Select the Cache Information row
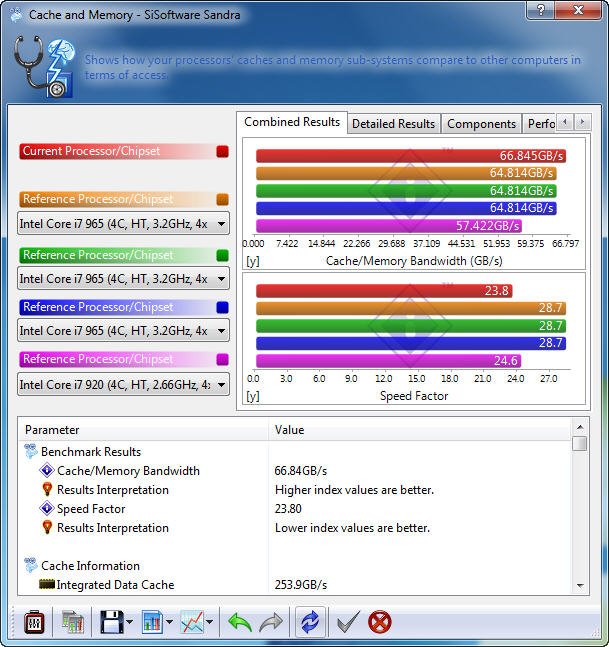 (295, 565)
